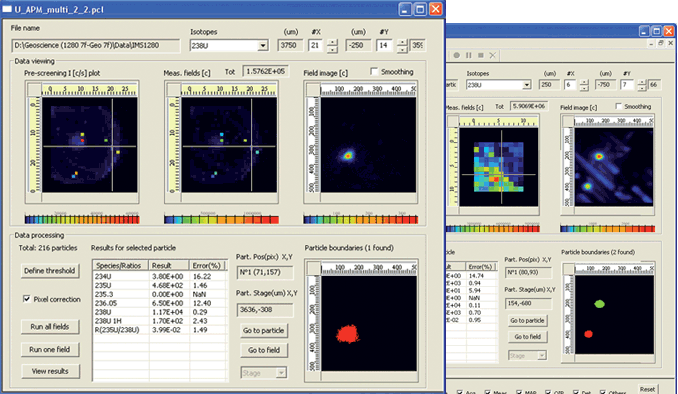Toggle Smoothing checkbox in front window
Screen dimensions: 678x394
click(374, 71)
